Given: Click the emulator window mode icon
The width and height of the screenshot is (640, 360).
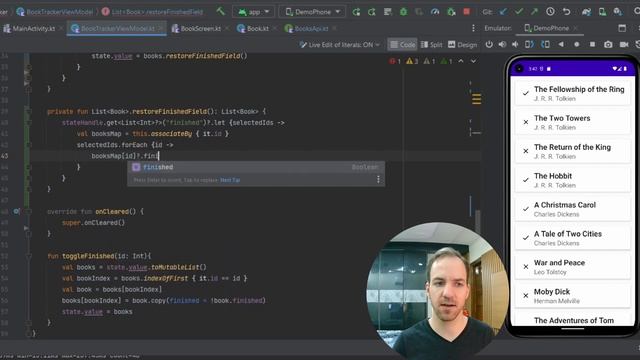Looking at the screenshot, I should pos(622,28).
